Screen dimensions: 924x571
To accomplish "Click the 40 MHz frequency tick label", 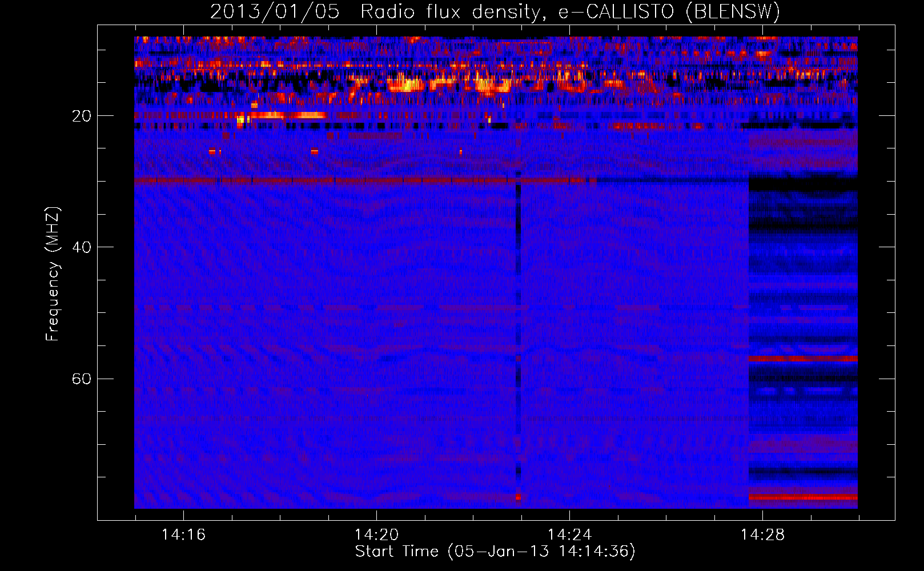I will [81, 247].
